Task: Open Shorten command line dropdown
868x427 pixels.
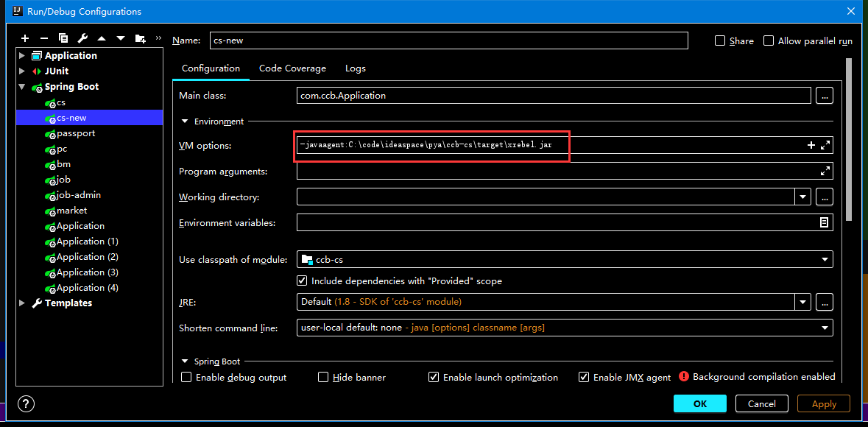Action: pyautogui.click(x=825, y=328)
